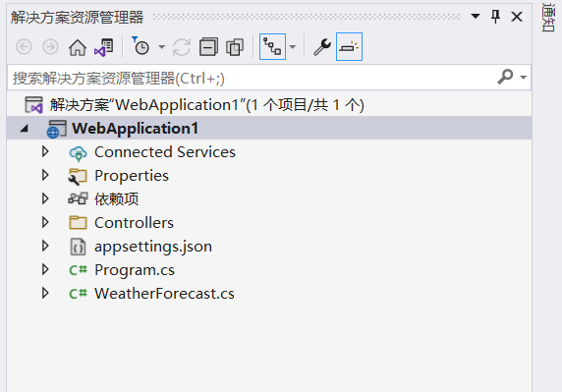Expand the Program.cs node

pyautogui.click(x=45, y=269)
